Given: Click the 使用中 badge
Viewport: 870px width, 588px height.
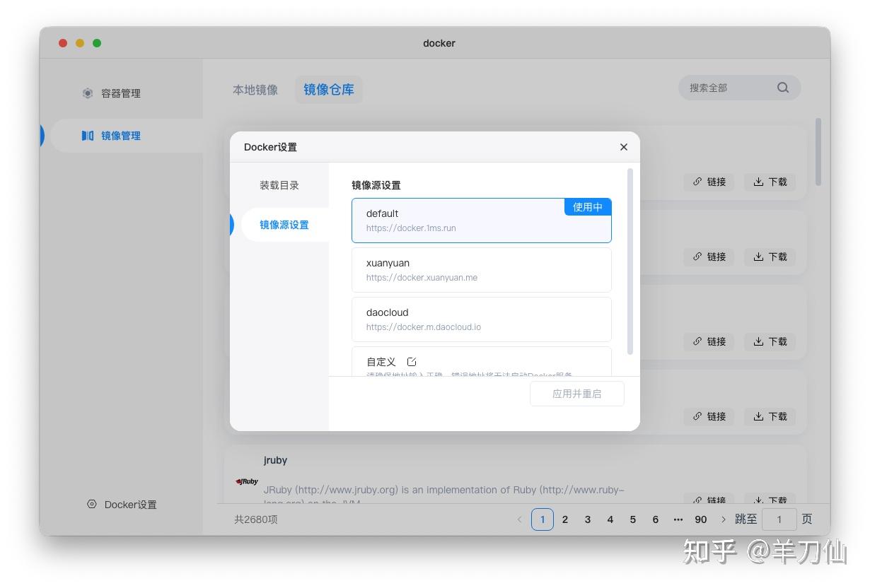Looking at the screenshot, I should point(588,207).
